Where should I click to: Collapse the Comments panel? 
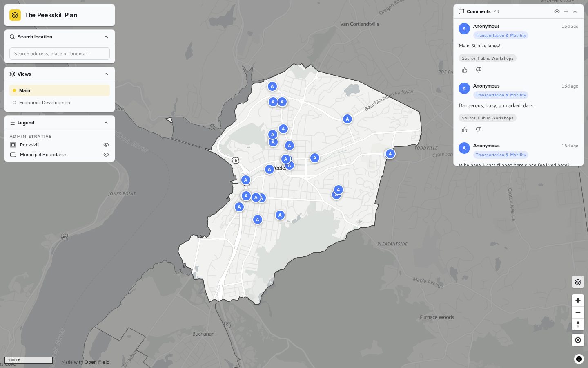575,11
